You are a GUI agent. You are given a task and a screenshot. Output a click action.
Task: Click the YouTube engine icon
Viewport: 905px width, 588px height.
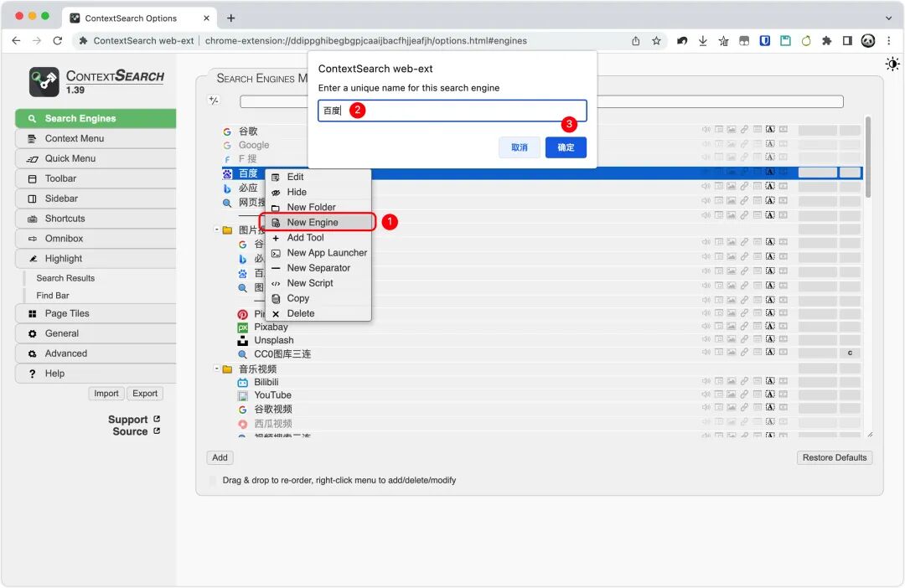[x=243, y=395]
